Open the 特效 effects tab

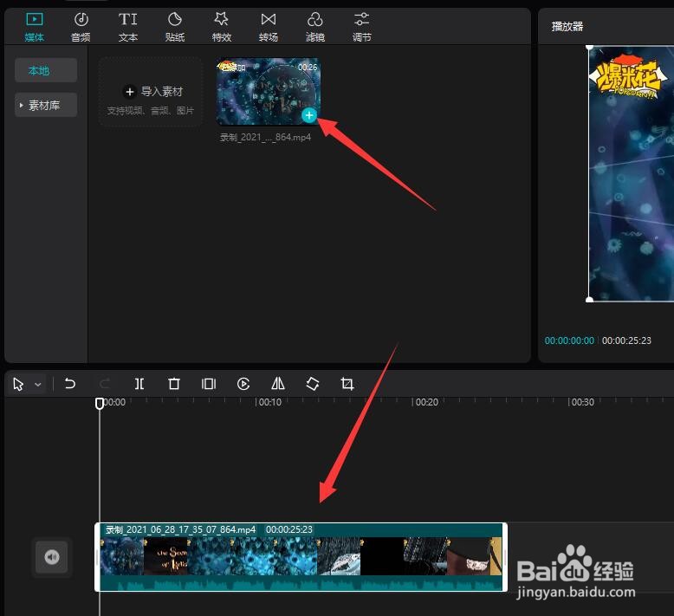(x=222, y=27)
